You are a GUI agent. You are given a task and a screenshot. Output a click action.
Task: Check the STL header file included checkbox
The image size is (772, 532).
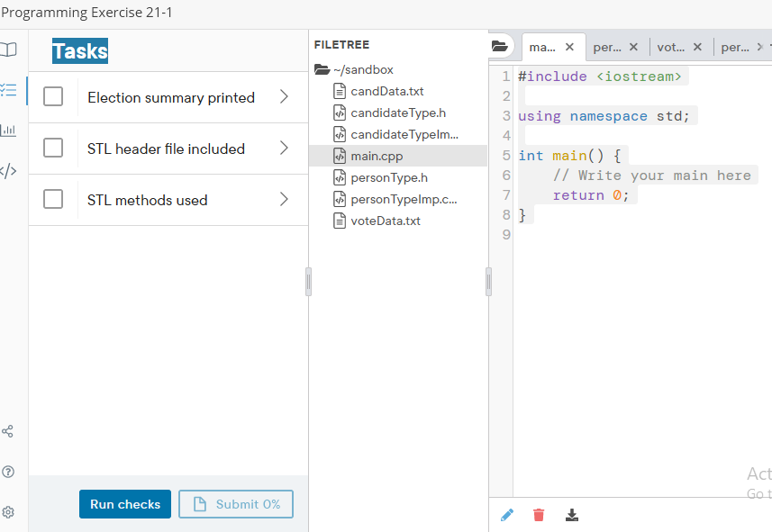52,149
